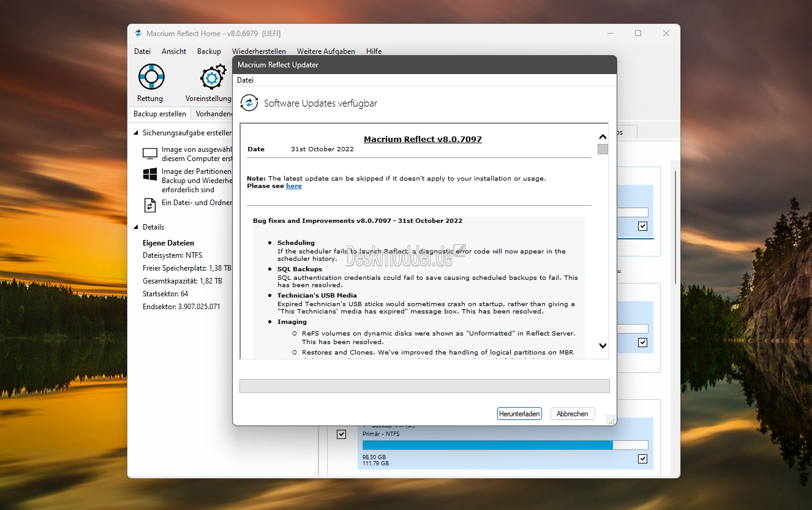
Task: Open the Hilfe menu
Action: [374, 51]
